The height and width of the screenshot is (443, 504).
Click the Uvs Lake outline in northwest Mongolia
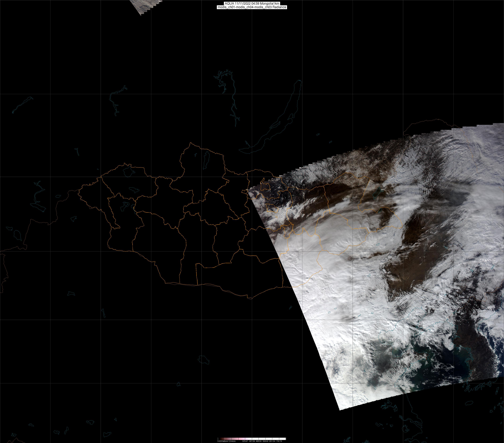128,171
